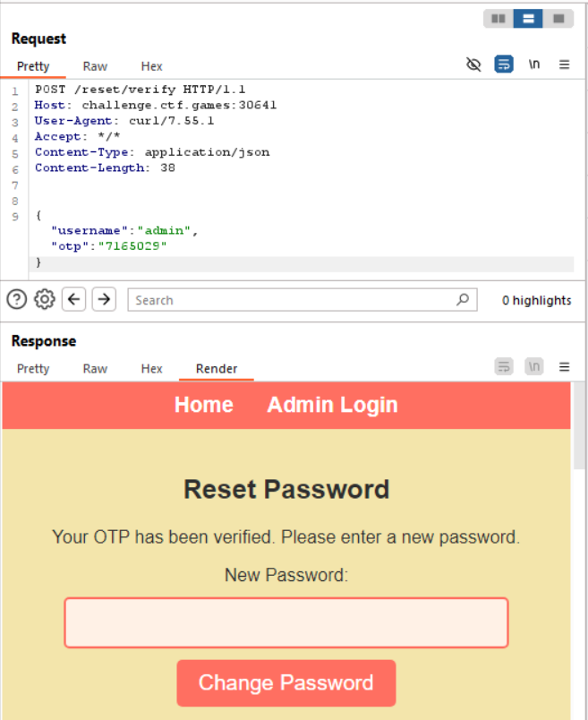Viewport: 588px width, 720px height.
Task: Select the single combined panel layout icon
Action: point(558,19)
